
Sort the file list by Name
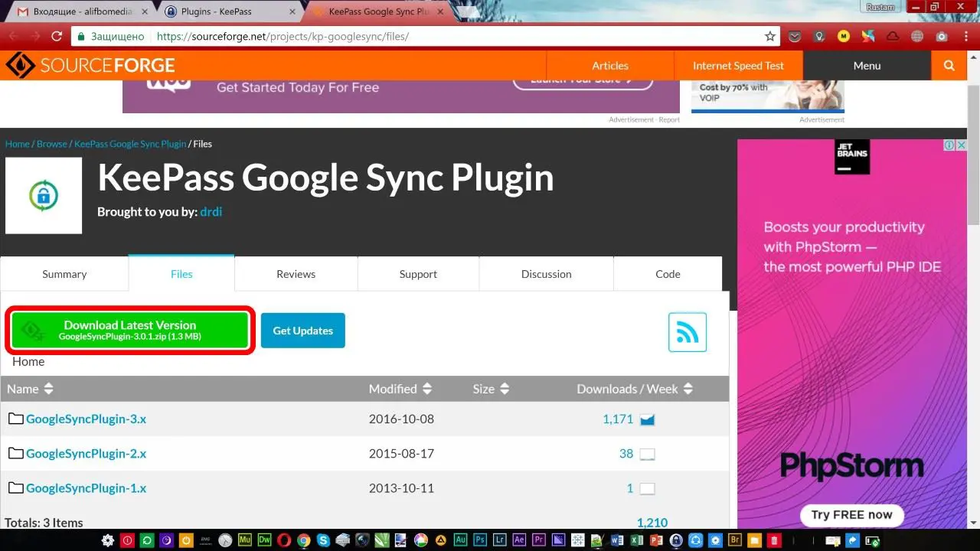coord(31,389)
